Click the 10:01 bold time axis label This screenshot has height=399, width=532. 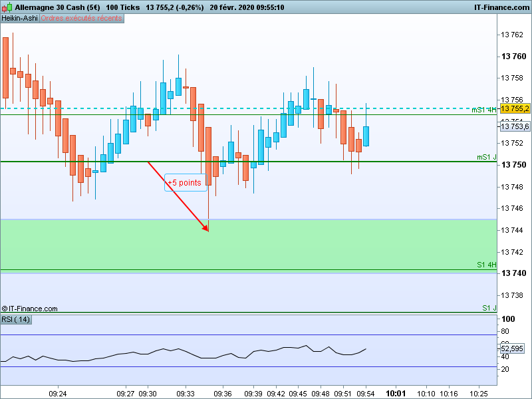pos(396,394)
